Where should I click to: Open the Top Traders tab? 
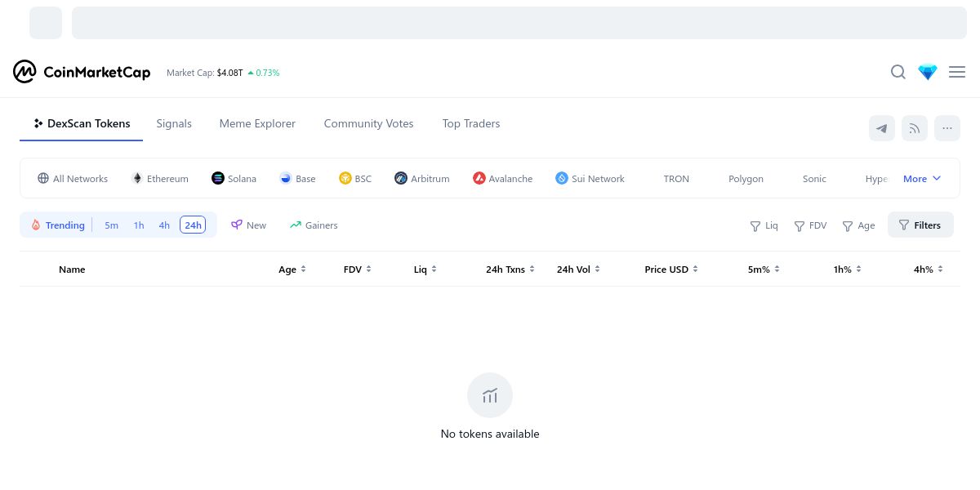pyautogui.click(x=471, y=123)
